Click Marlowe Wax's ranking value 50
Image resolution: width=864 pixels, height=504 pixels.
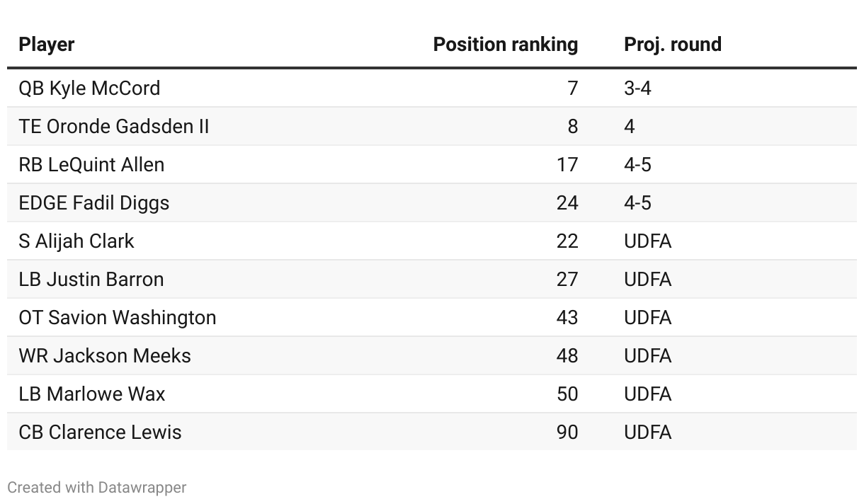567,394
